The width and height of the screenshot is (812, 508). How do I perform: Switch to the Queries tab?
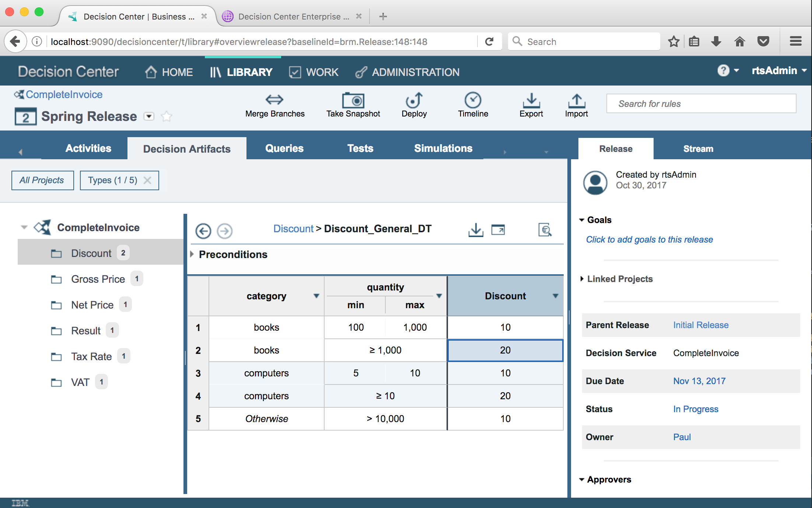[284, 149]
